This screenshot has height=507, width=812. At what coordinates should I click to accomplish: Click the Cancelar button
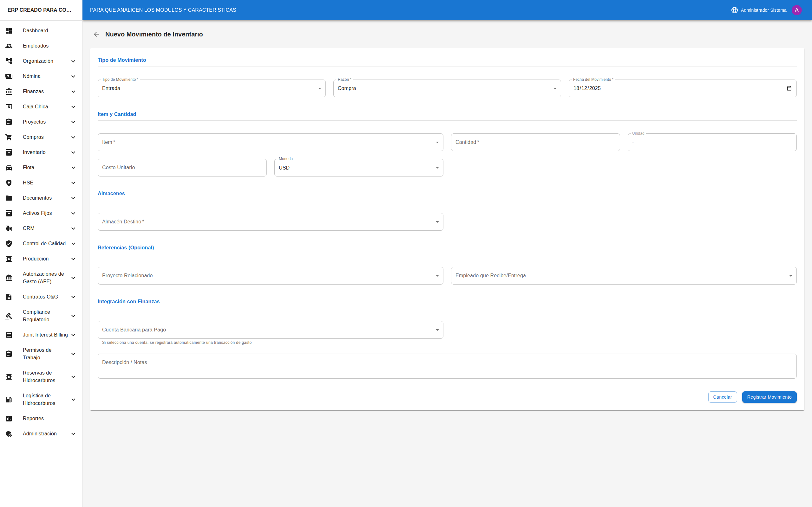tap(722, 397)
